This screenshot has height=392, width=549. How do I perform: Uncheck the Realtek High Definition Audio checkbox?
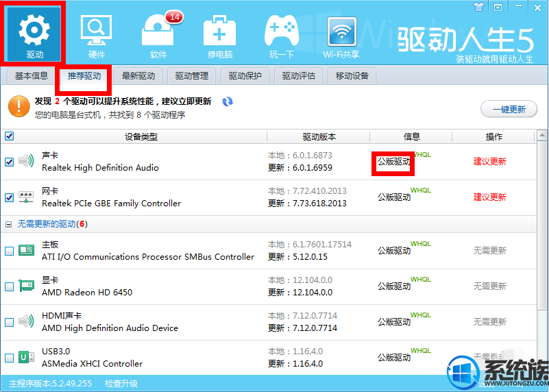(10, 162)
